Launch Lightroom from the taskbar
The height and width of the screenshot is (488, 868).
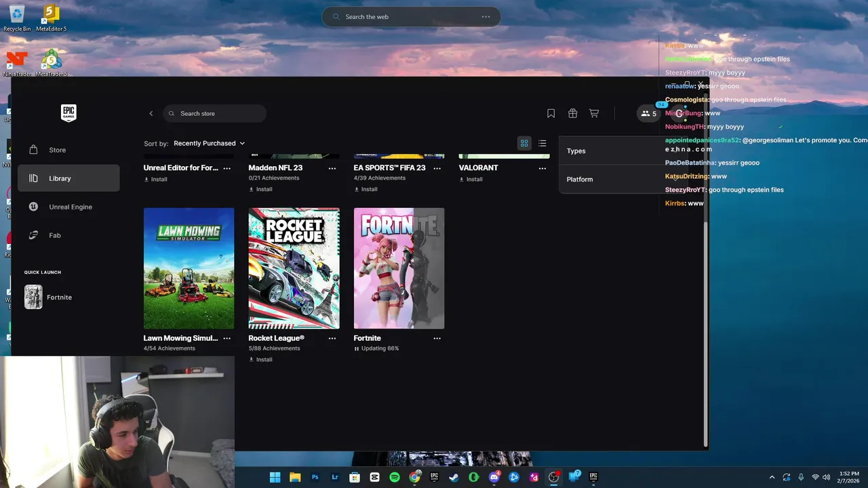coord(335,477)
